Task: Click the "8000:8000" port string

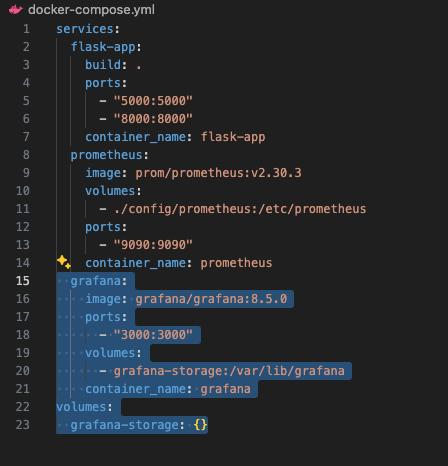Action: (153, 119)
